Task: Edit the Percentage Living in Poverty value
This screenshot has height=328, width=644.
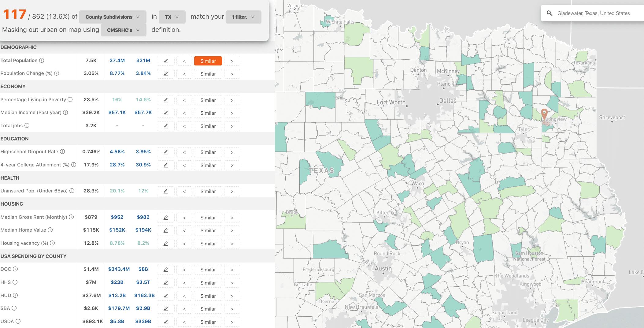Action: (166, 100)
